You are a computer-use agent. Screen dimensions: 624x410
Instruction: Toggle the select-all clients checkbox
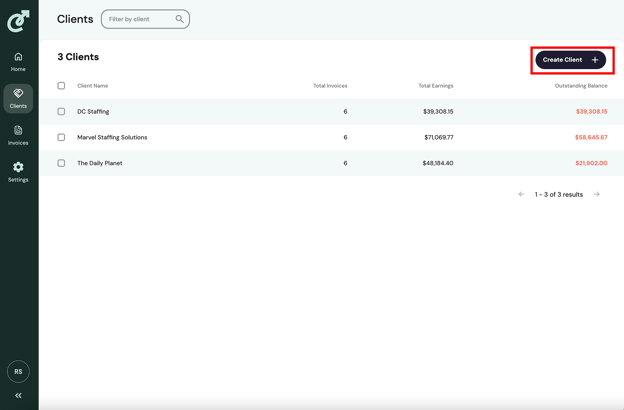[x=61, y=86]
